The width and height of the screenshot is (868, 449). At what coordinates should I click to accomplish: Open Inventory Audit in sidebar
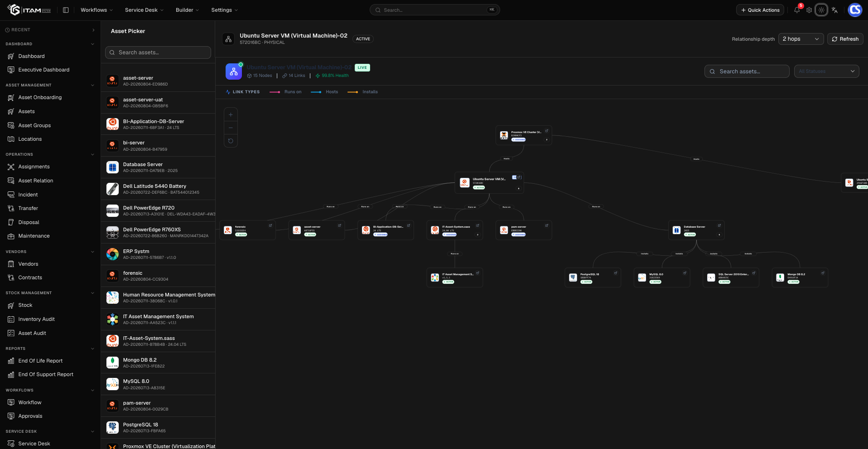pyautogui.click(x=36, y=319)
